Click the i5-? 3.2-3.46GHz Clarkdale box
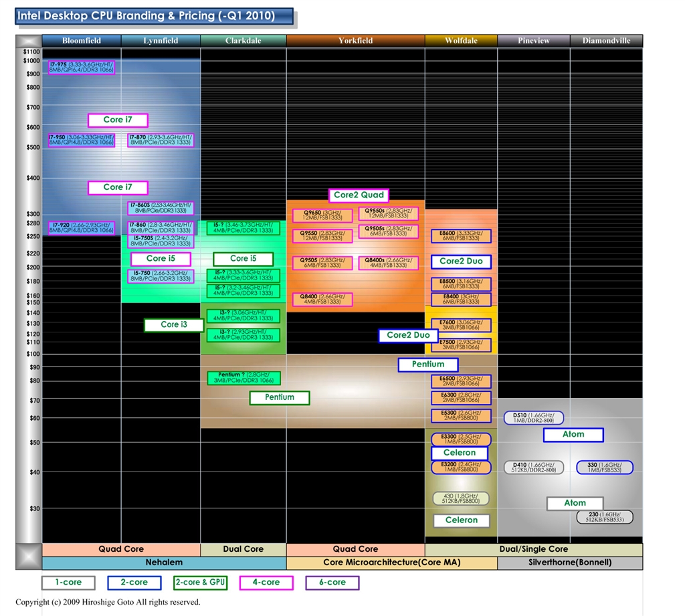This screenshot has width=685, height=616. coord(243,290)
